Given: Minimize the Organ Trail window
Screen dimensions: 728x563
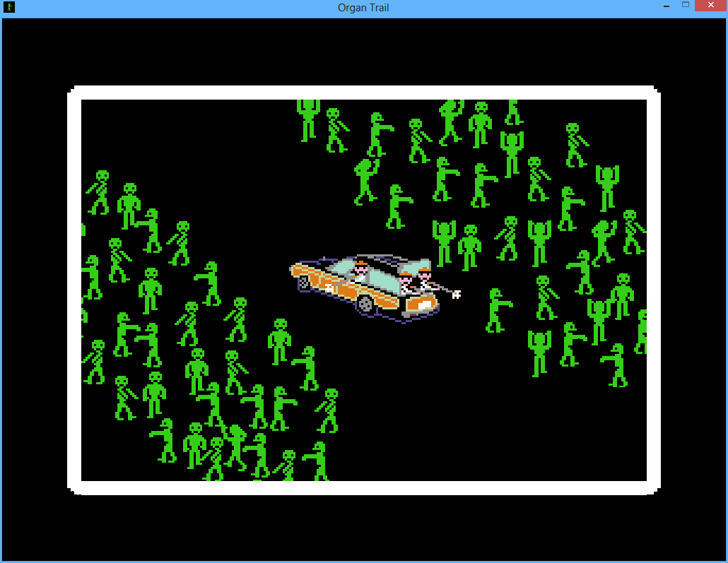Looking at the screenshot, I should pyautogui.click(x=667, y=6).
